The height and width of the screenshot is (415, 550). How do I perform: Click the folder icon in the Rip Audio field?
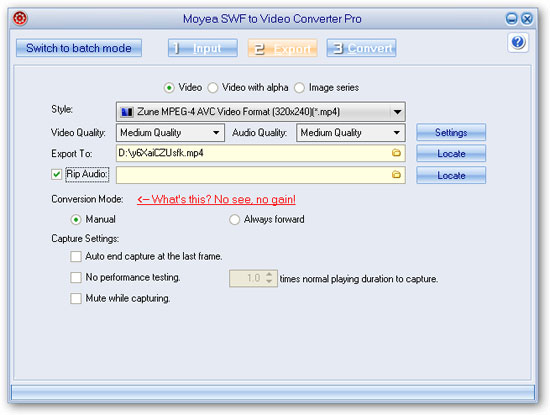pyautogui.click(x=396, y=174)
